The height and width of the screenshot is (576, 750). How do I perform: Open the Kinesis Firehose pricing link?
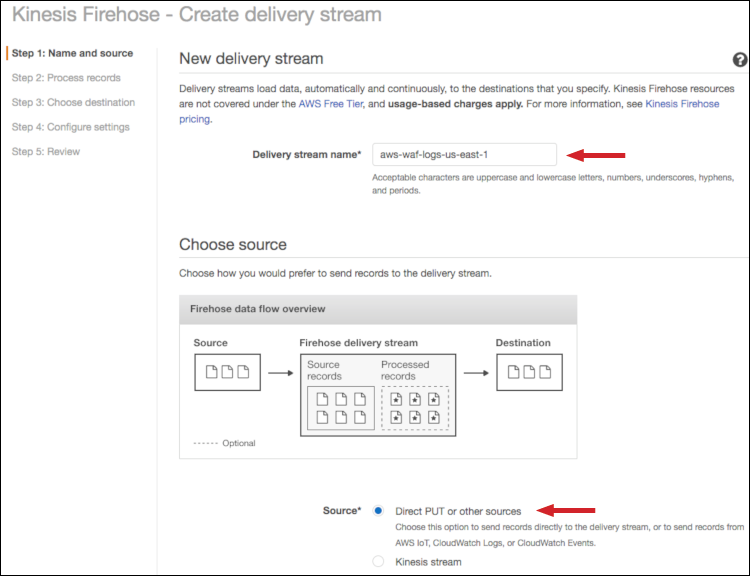pos(682,104)
